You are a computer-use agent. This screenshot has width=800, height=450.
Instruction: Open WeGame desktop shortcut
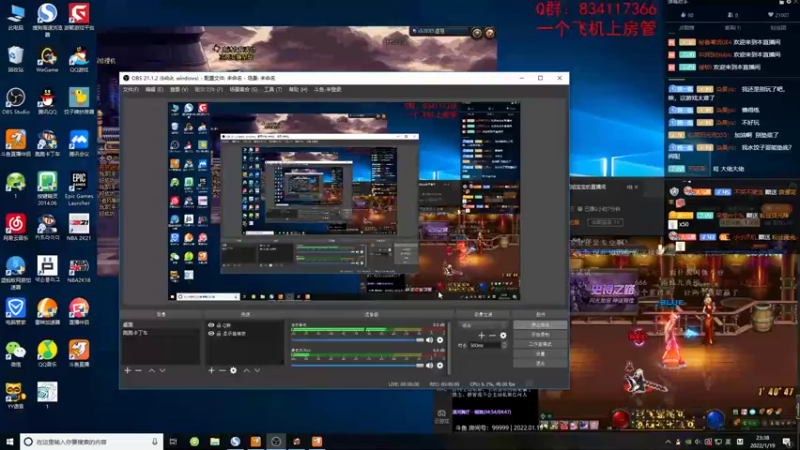coord(47,59)
